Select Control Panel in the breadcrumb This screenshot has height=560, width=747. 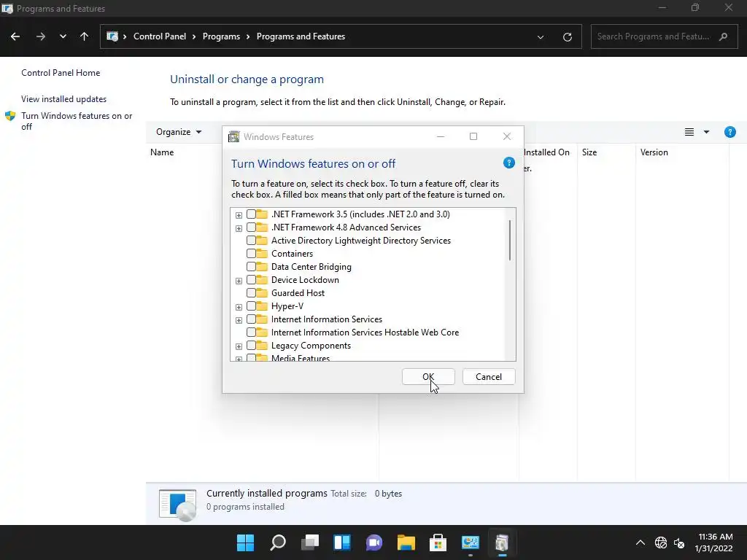click(160, 36)
